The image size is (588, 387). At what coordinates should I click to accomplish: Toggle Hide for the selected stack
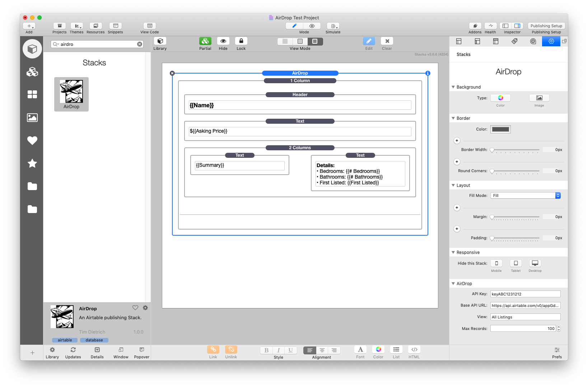tap(223, 41)
